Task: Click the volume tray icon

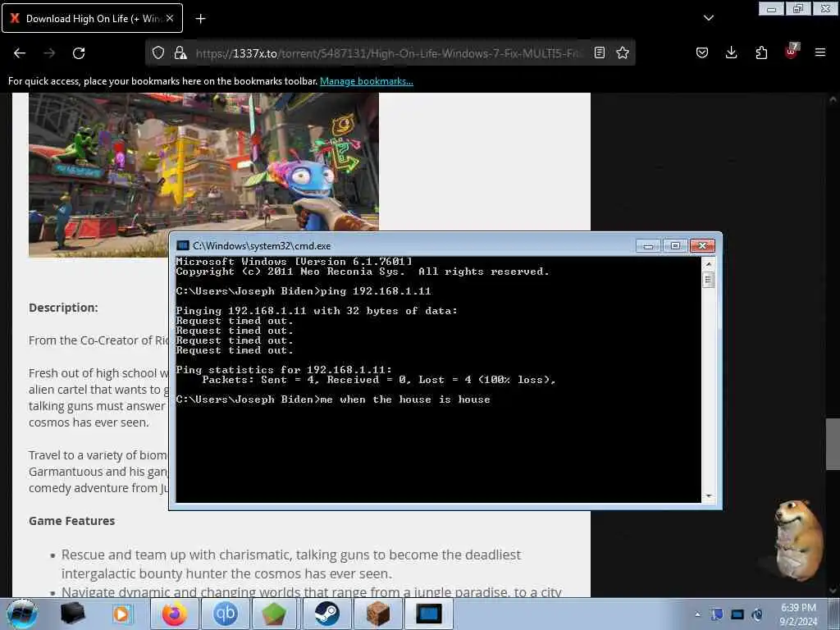Action: 757,614
